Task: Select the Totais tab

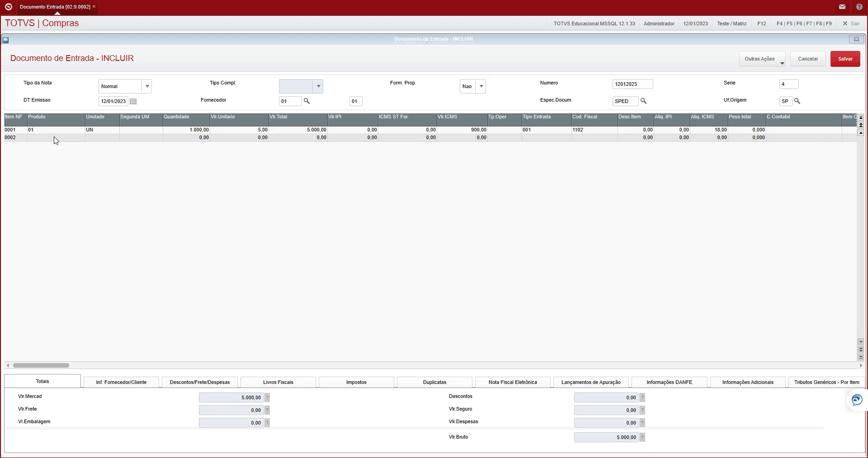Action: point(42,381)
